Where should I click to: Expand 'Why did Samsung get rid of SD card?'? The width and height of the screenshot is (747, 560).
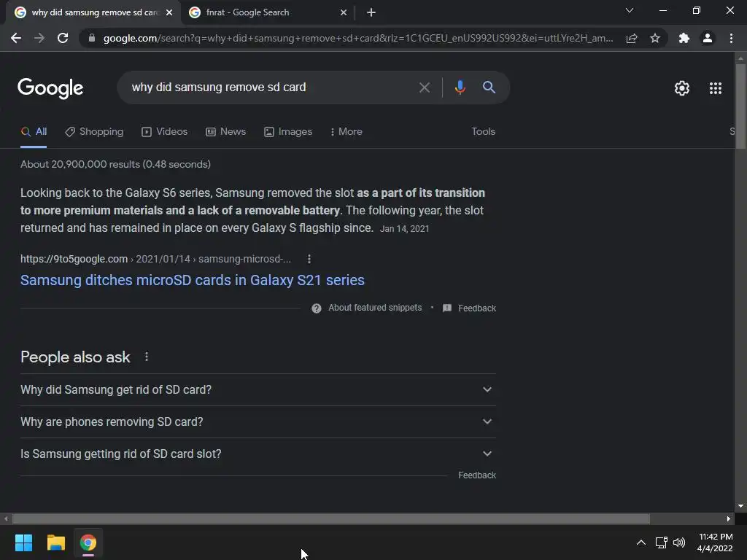258,389
